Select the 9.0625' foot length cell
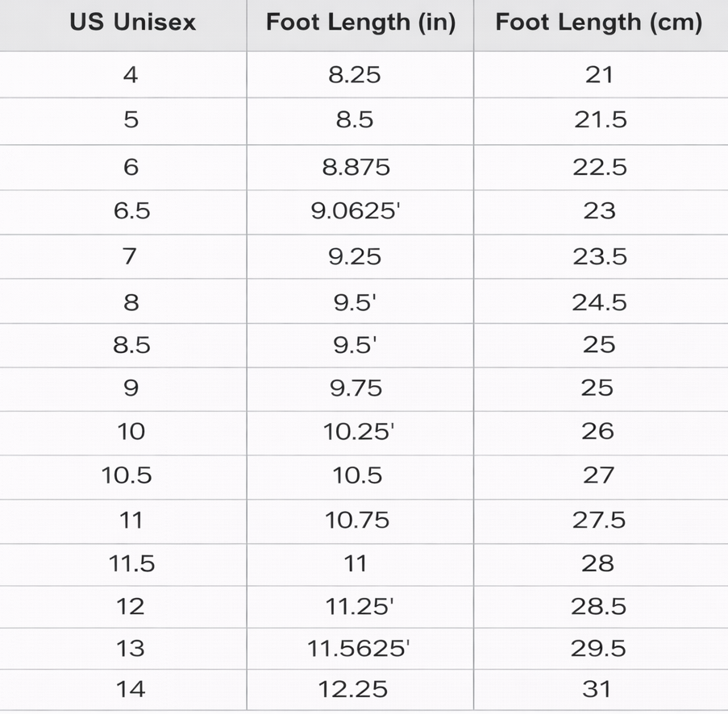The width and height of the screenshot is (728, 714). (356, 211)
